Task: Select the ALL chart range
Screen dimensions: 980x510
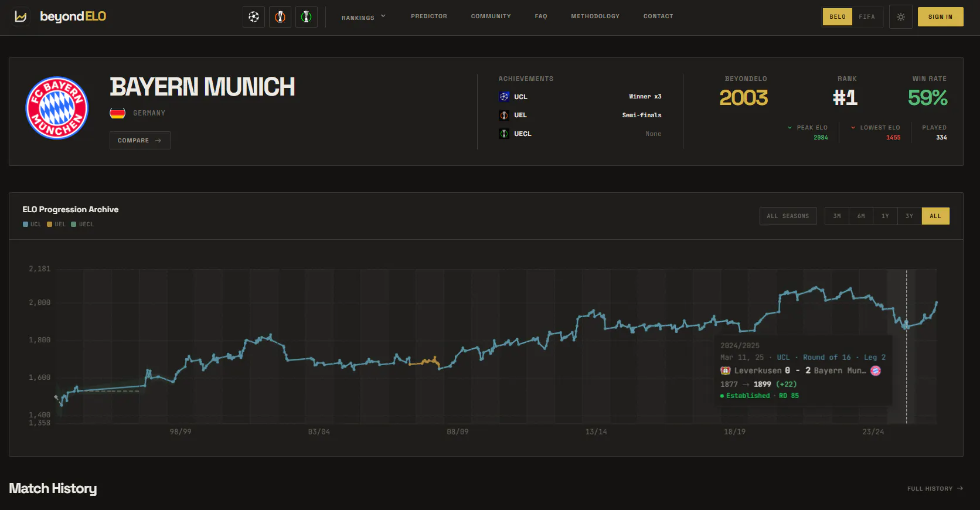Action: [x=935, y=216]
